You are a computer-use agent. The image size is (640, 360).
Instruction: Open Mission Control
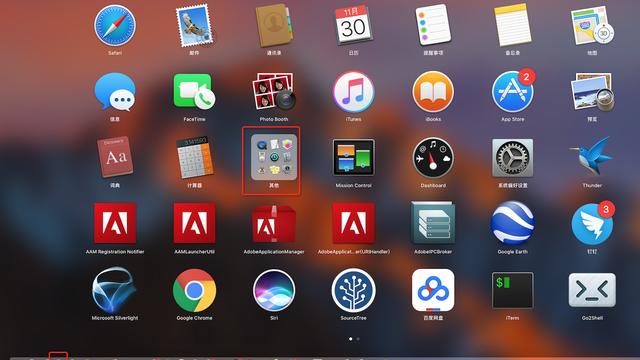353,158
